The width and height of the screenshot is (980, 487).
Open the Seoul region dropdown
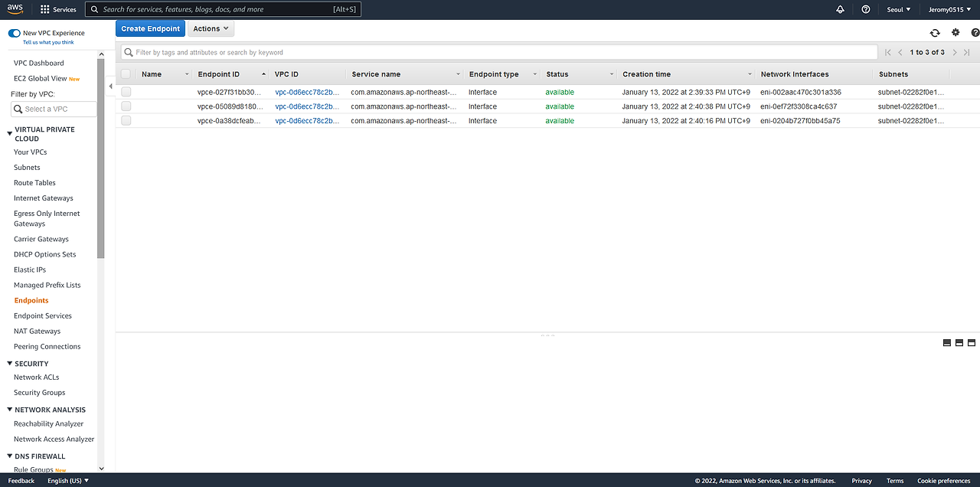pyautogui.click(x=897, y=9)
